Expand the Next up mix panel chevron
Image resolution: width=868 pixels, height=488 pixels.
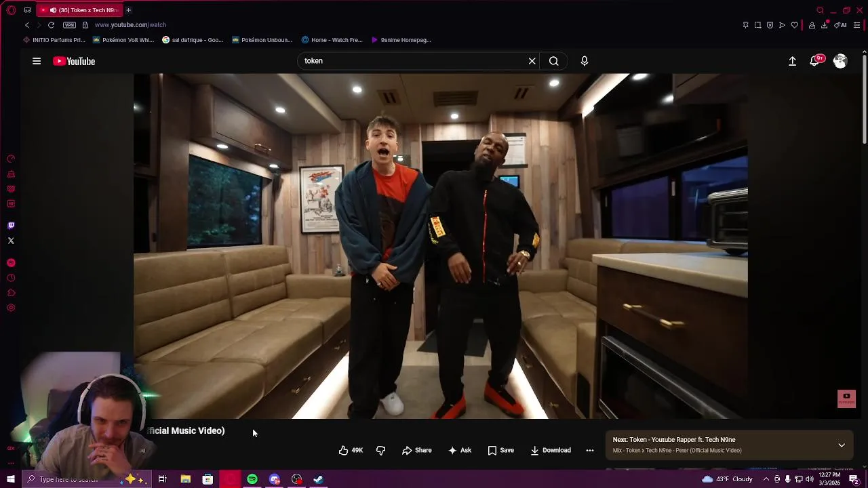point(842,445)
